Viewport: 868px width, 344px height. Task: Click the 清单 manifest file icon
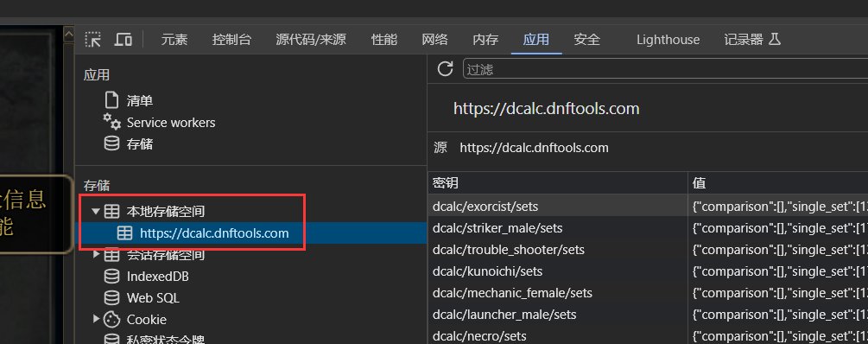(x=111, y=100)
